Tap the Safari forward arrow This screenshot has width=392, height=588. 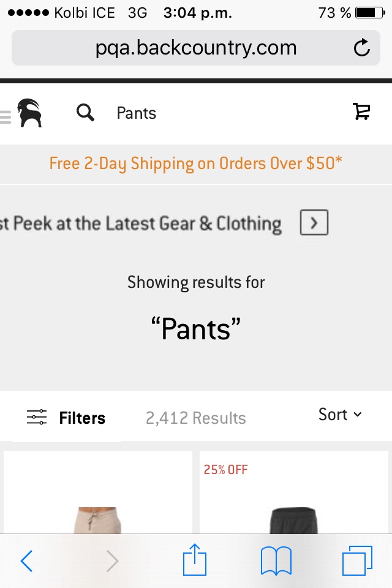[x=111, y=560]
